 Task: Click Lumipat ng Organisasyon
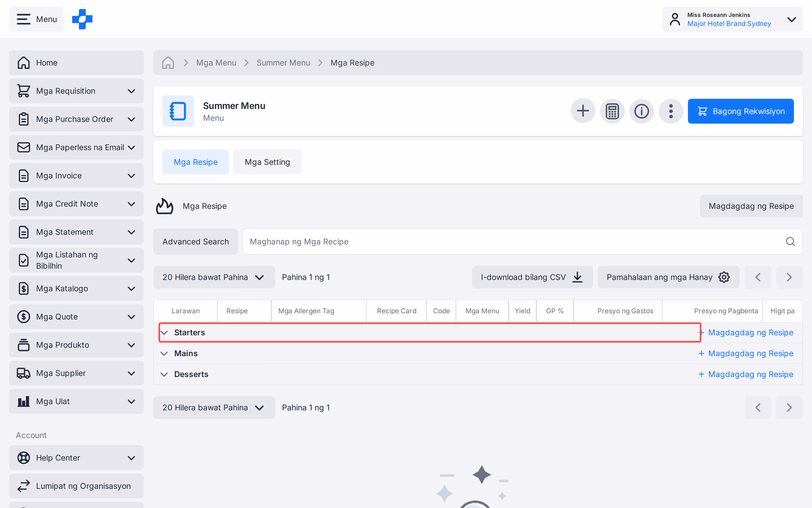(x=76, y=486)
